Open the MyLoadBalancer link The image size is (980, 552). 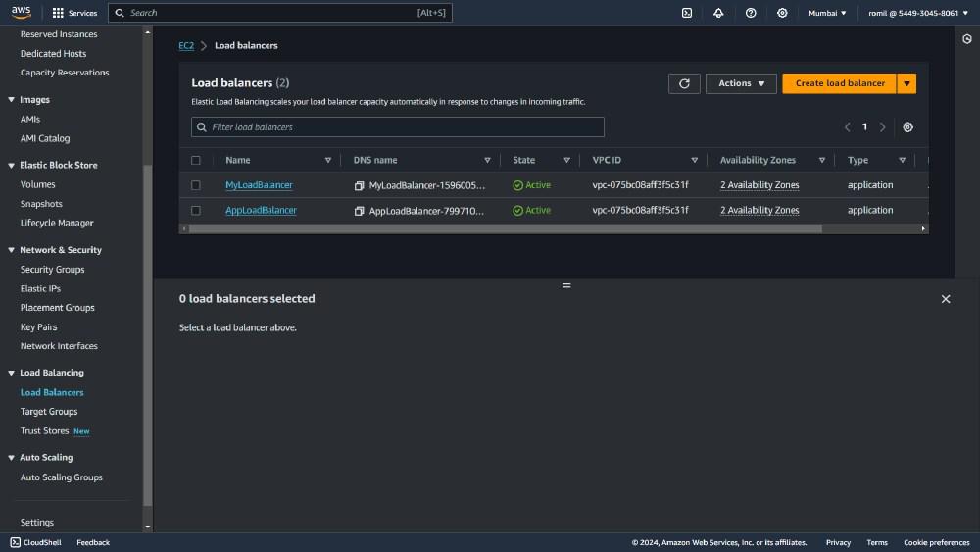point(259,185)
